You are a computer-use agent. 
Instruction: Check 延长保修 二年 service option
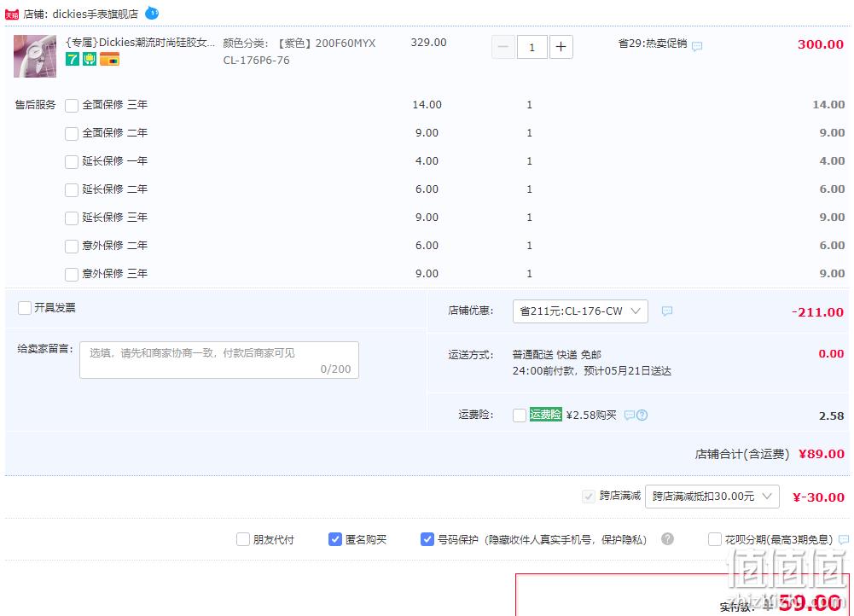click(x=72, y=189)
